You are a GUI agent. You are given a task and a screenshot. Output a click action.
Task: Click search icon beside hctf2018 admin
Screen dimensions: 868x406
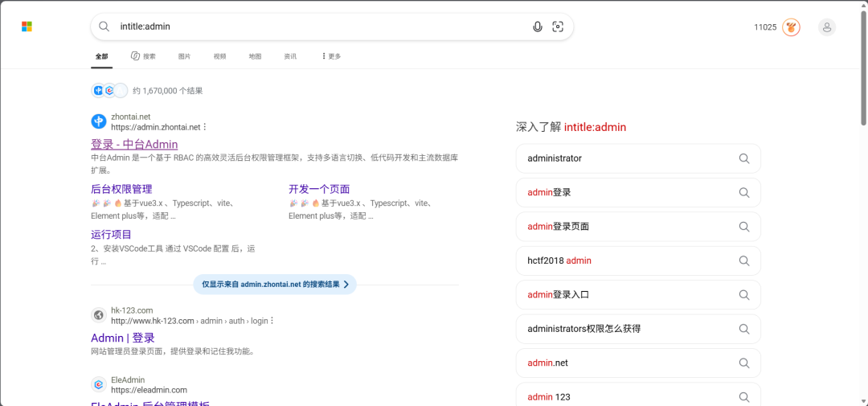pos(744,260)
